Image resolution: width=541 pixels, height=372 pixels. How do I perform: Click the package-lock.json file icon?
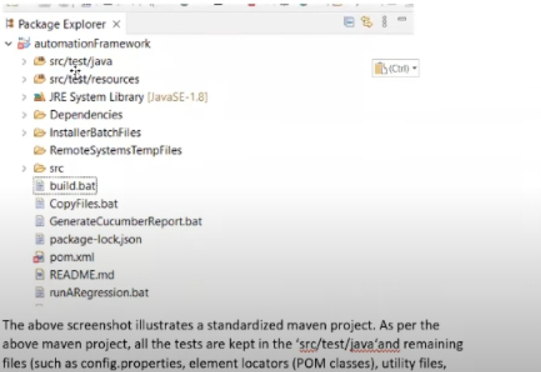click(40, 239)
